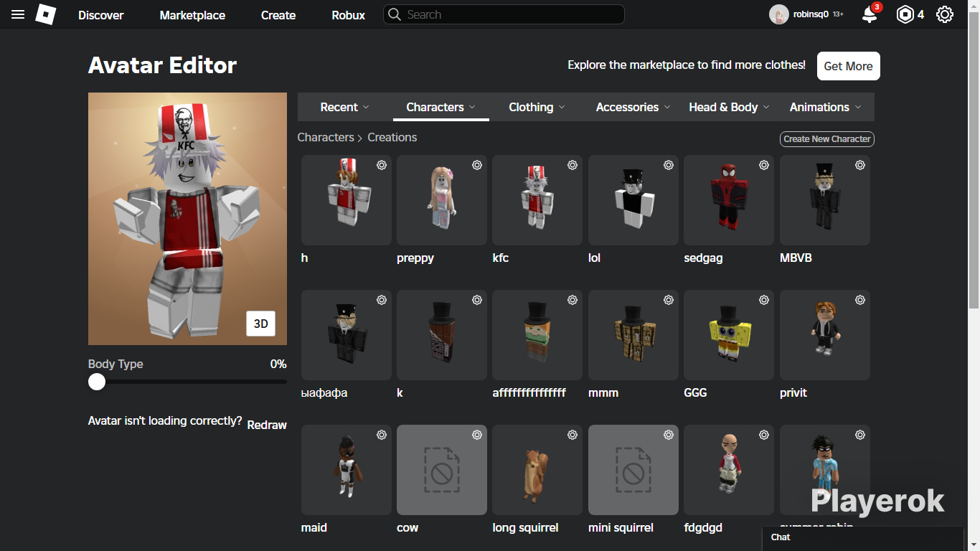Open the Chat panel
Image resolution: width=980 pixels, height=551 pixels.
(863, 539)
